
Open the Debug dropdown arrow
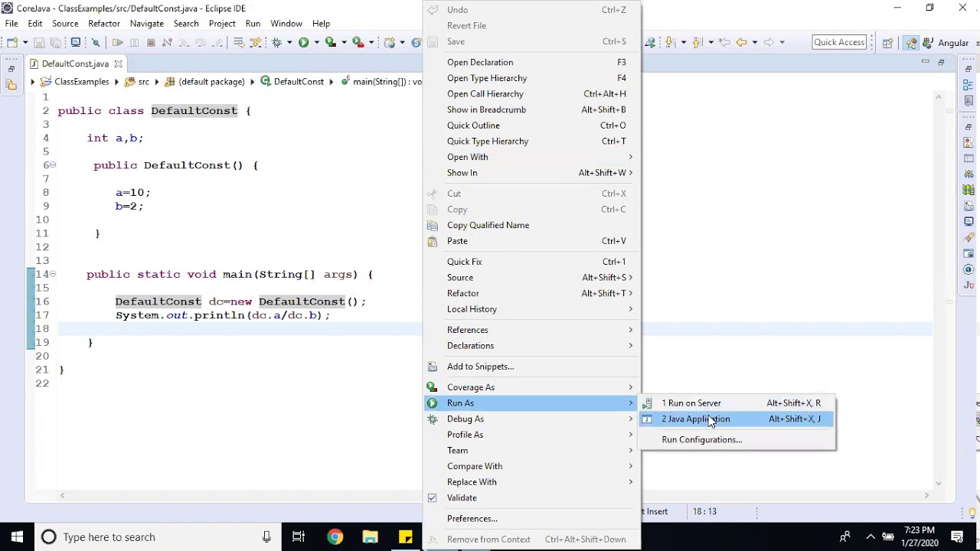coord(289,42)
